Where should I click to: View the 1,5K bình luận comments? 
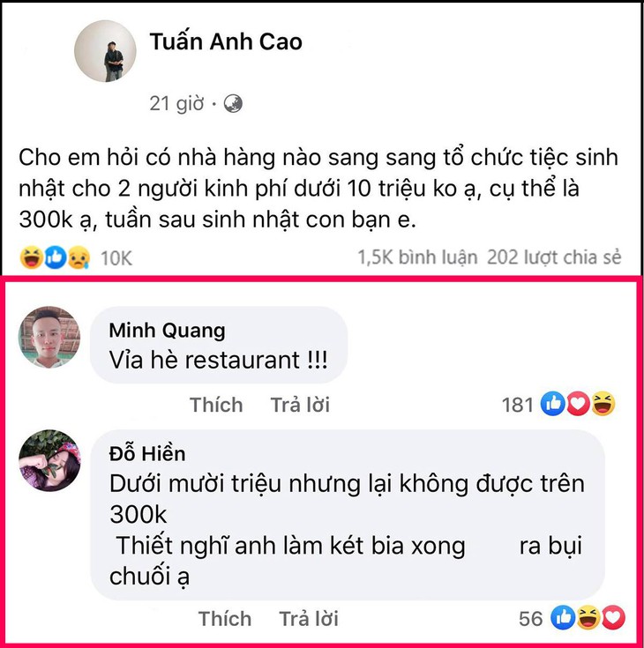(x=417, y=257)
